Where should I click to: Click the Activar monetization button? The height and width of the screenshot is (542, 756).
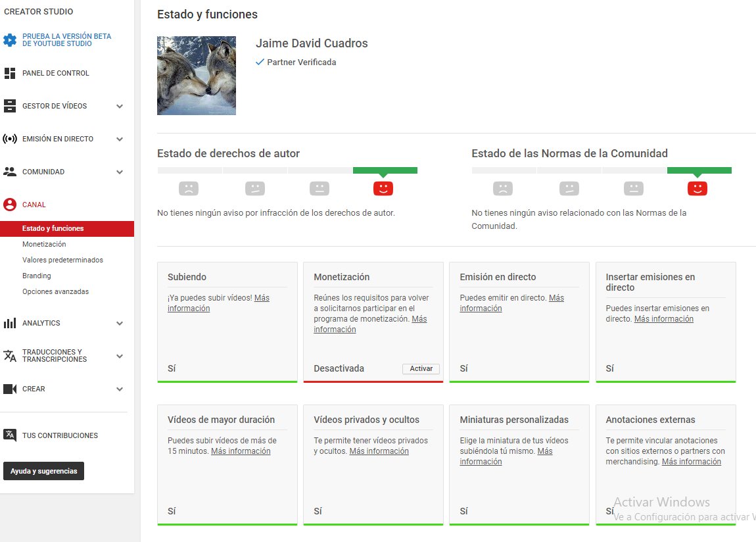tap(421, 368)
